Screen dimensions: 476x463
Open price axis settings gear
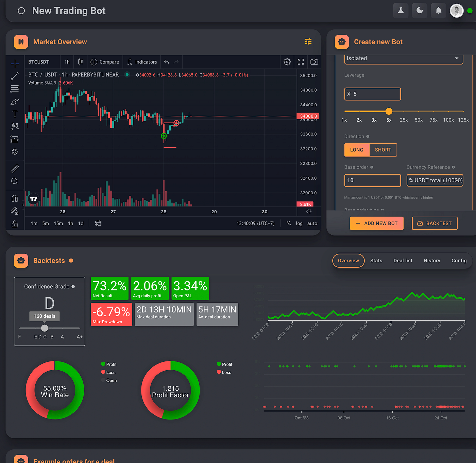click(x=309, y=211)
